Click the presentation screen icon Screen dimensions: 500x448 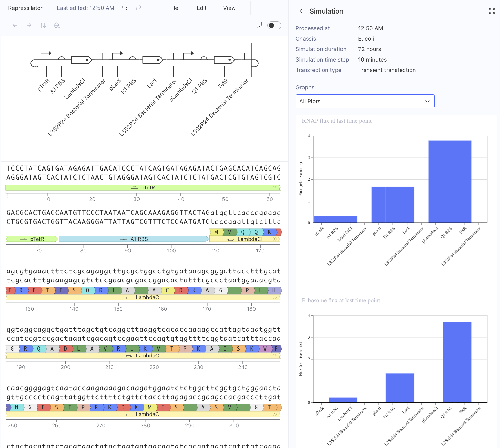(258, 25)
